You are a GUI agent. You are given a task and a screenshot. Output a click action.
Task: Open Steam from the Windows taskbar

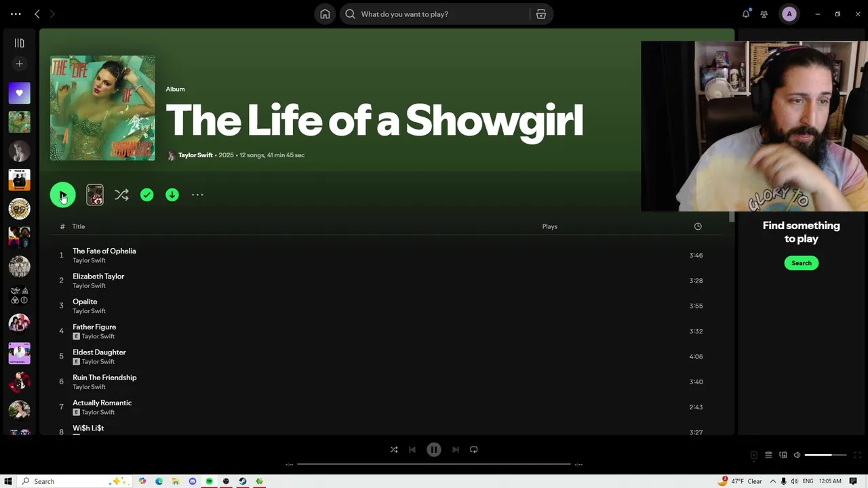(243, 481)
